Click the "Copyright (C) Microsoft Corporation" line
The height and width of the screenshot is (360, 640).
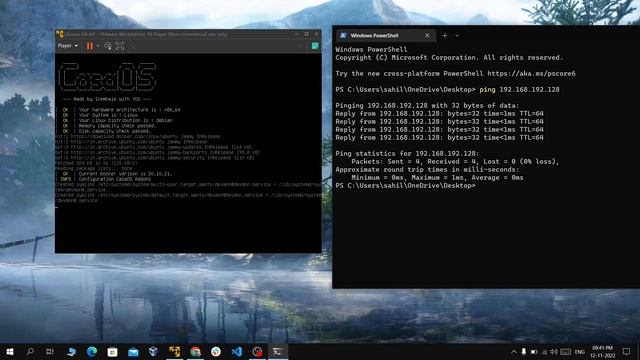coord(449,58)
